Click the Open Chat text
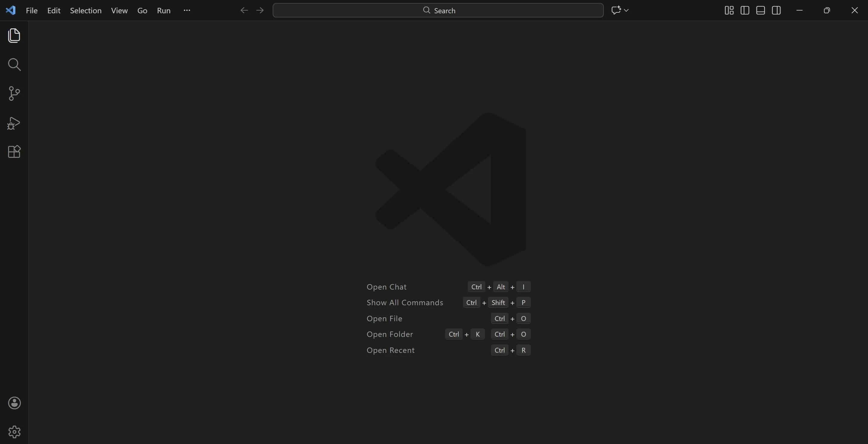The image size is (868, 444). pos(386,287)
